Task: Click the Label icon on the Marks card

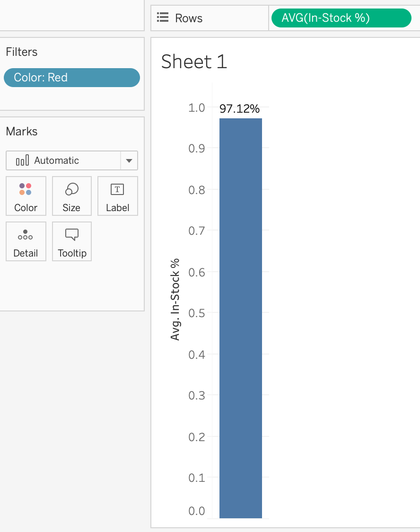Action: (117, 196)
